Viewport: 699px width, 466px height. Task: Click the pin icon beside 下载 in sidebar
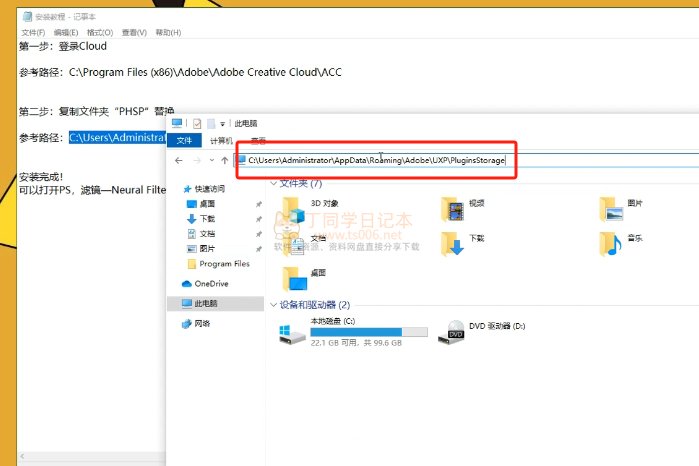(259, 219)
